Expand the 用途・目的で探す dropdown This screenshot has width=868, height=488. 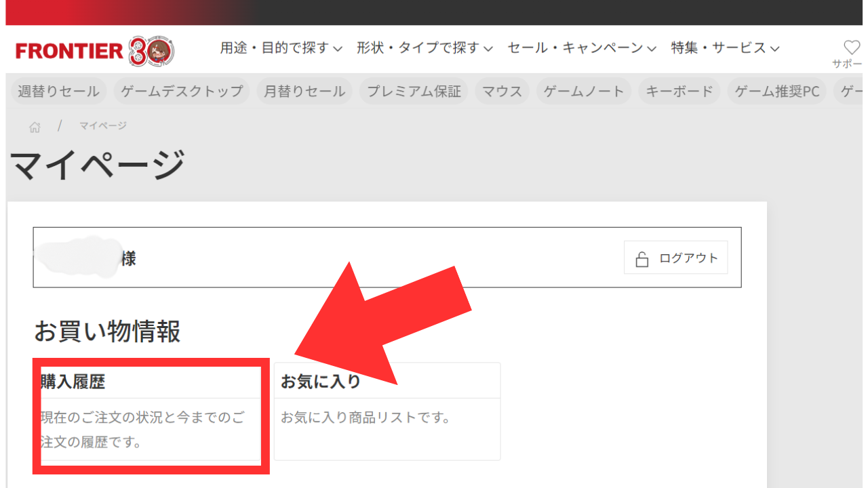pyautogui.click(x=281, y=48)
